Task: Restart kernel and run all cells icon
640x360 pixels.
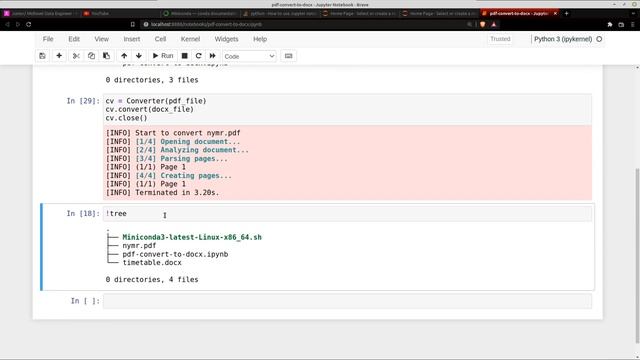Action: point(213,56)
